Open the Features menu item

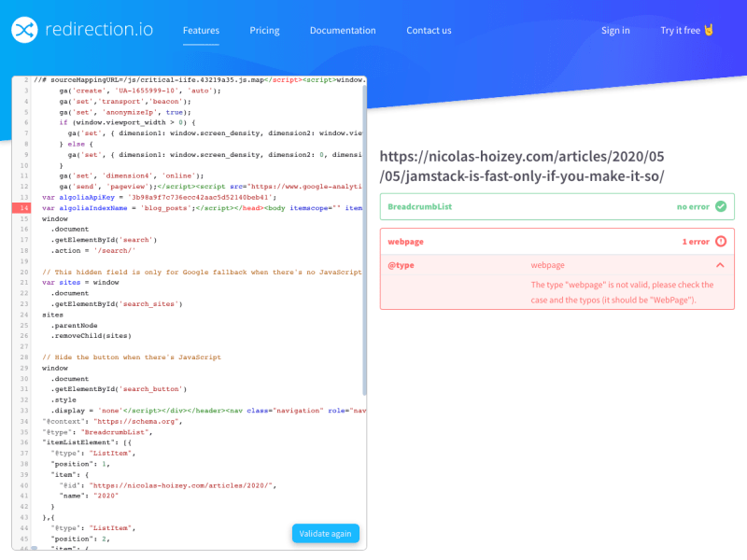click(201, 31)
